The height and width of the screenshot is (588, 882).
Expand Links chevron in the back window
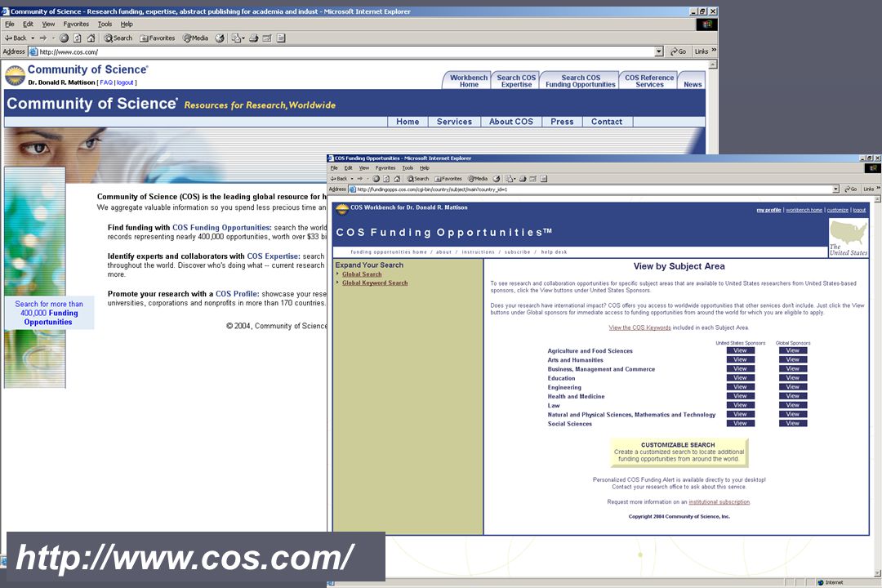(714, 51)
